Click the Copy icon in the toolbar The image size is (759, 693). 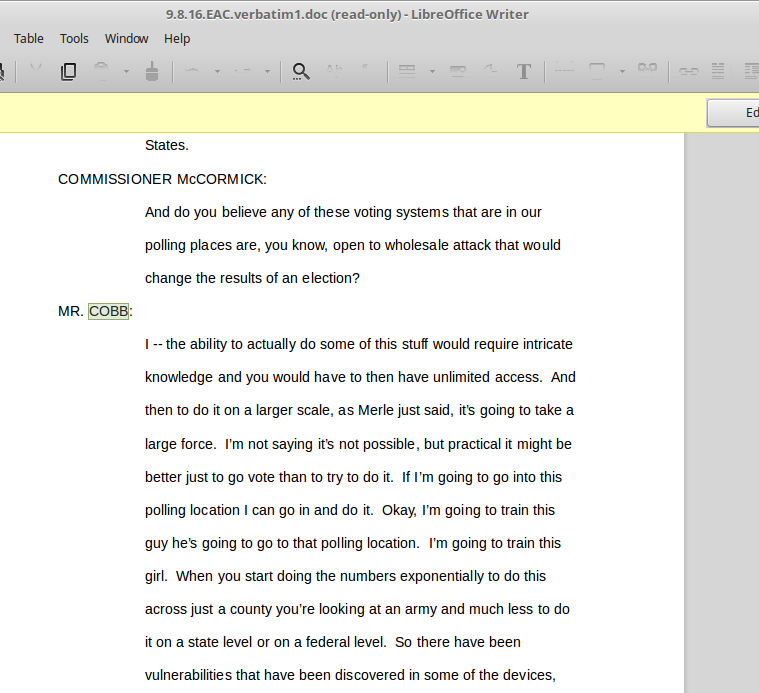pyautogui.click(x=68, y=72)
